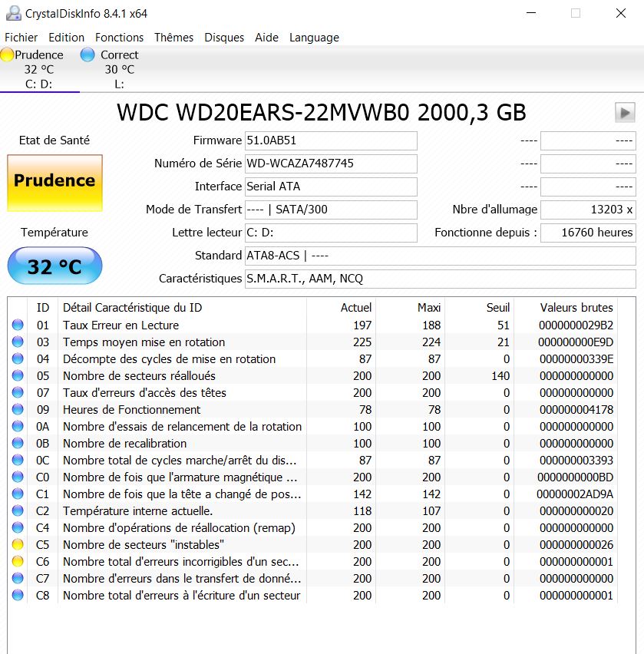Click raw value 00000002AD9A
Viewport: 644px width, 654px height.
click(575, 494)
